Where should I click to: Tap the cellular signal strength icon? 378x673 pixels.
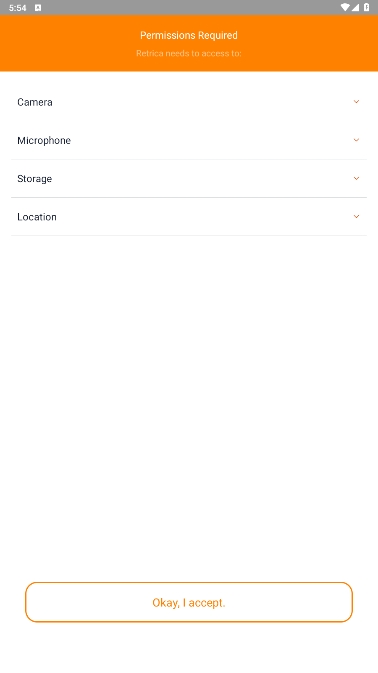coord(355,7)
